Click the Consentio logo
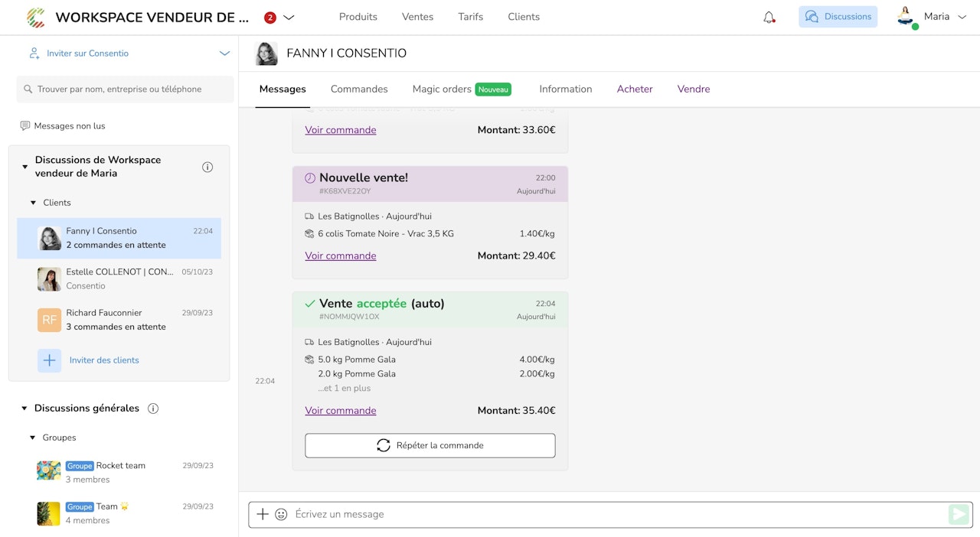Screen dimensions: 980x537 pyautogui.click(x=35, y=17)
